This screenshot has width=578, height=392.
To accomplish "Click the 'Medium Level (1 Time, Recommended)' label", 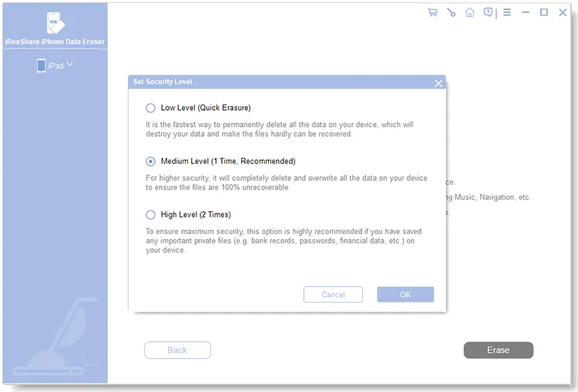I will coord(228,162).
